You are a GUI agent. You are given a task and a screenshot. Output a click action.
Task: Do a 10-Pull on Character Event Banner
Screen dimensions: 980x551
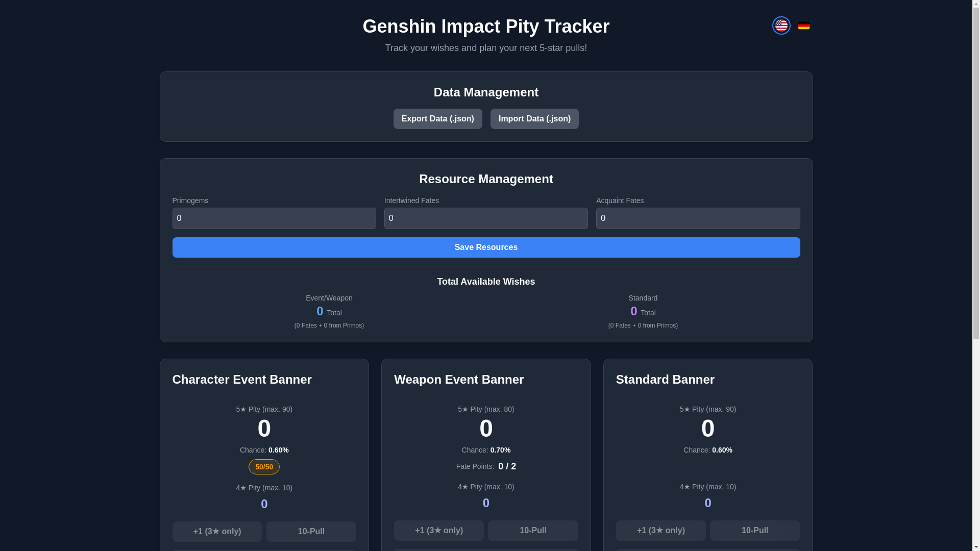point(311,532)
